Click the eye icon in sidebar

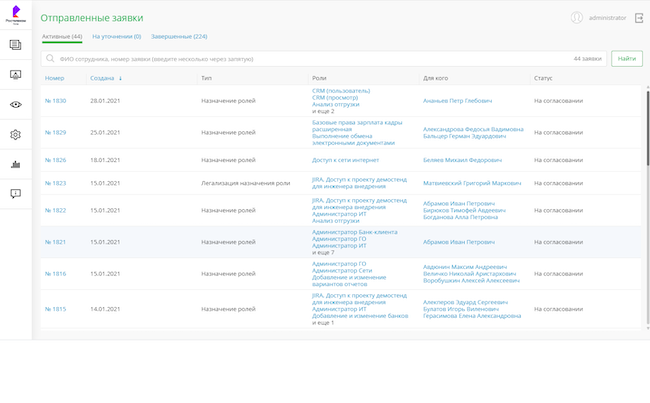tap(15, 105)
